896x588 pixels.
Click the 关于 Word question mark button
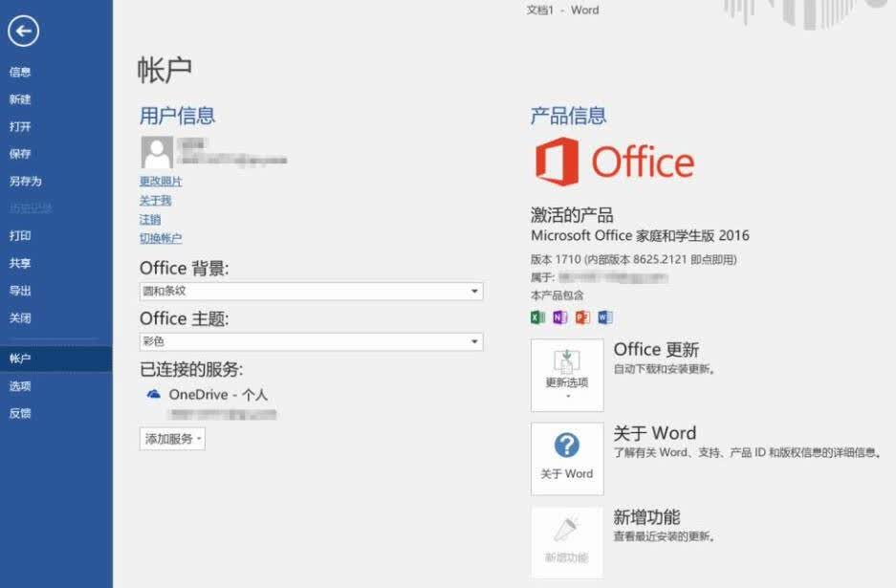(x=567, y=459)
